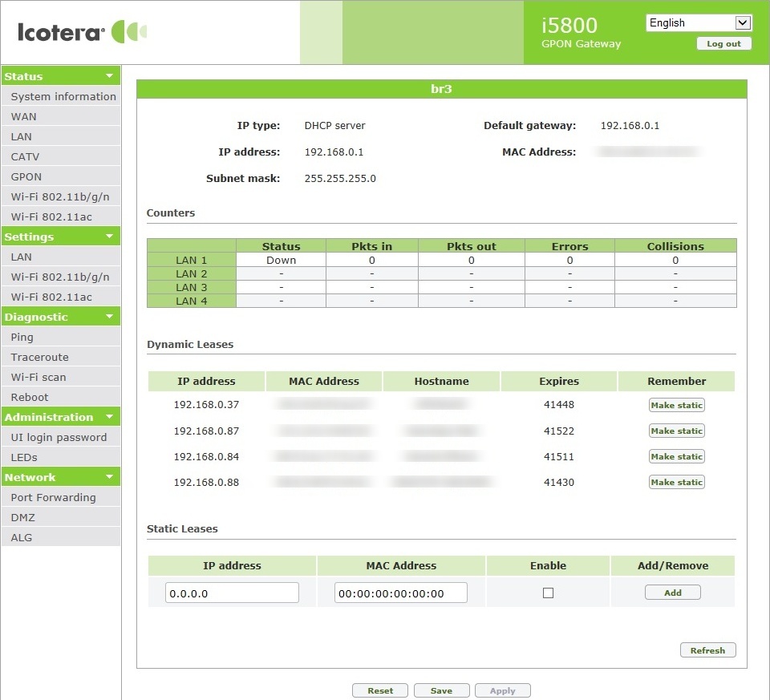The height and width of the screenshot is (700, 770).
Task: Log out of the gateway
Action: coord(723,43)
